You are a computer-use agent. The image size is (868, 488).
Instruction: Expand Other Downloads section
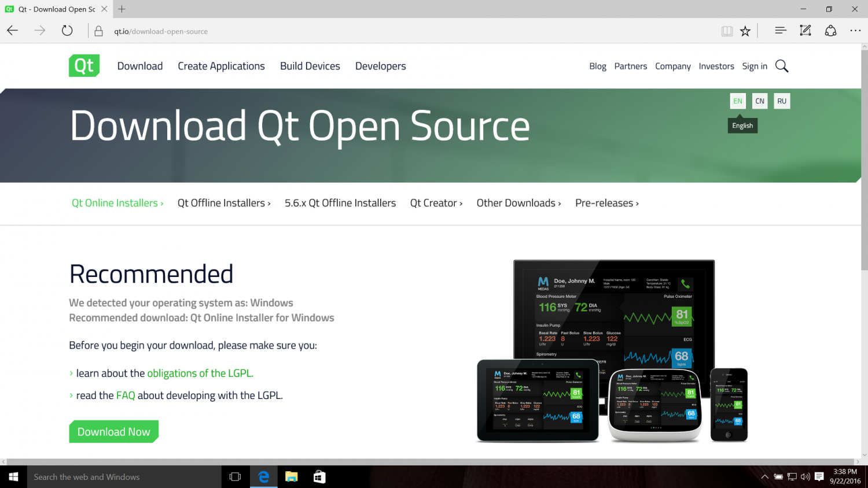tap(518, 203)
